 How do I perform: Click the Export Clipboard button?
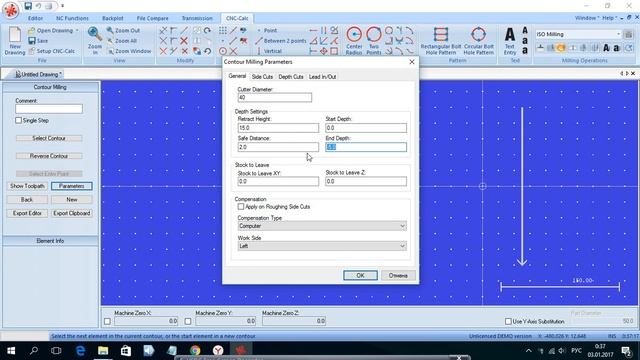click(72, 213)
